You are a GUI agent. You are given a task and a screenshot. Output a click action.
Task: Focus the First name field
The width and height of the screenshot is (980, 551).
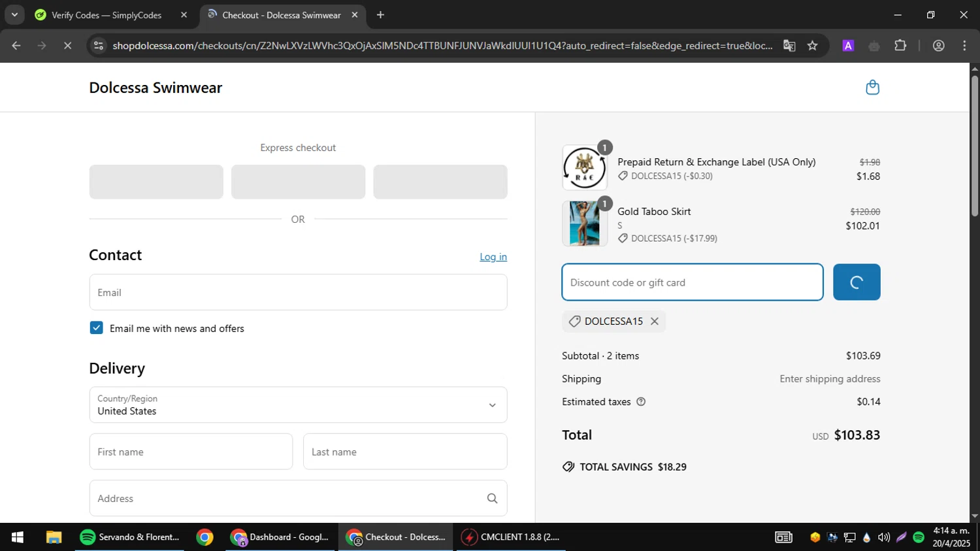pos(191,452)
